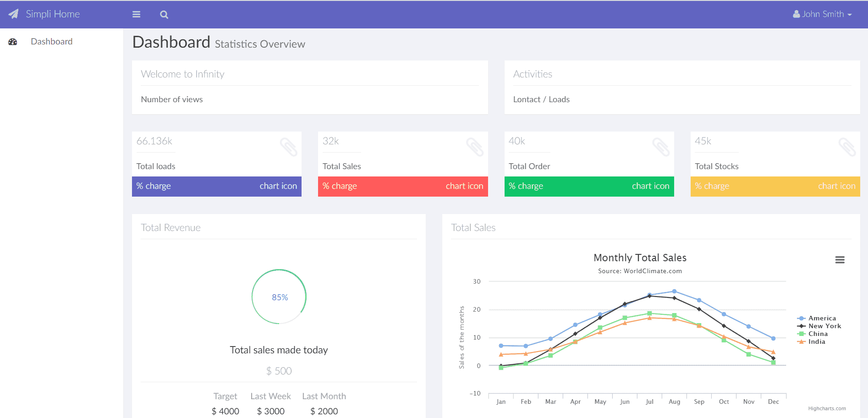This screenshot has width=868, height=418.
Task: Click the Statistics Overview subtitle
Action: click(260, 44)
